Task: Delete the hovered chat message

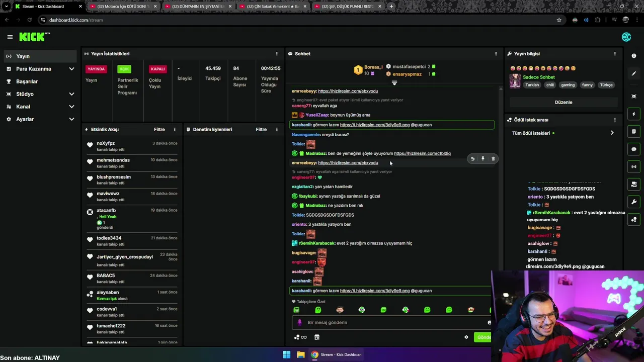Action: (x=493, y=159)
